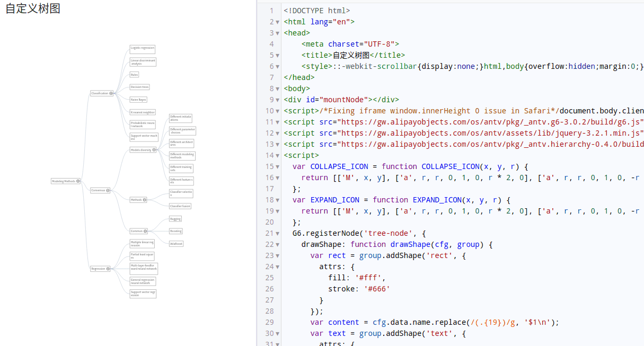The height and width of the screenshot is (346, 644).
Task: Fold the EXPAND_ICON function at line 18
Action: click(277, 200)
